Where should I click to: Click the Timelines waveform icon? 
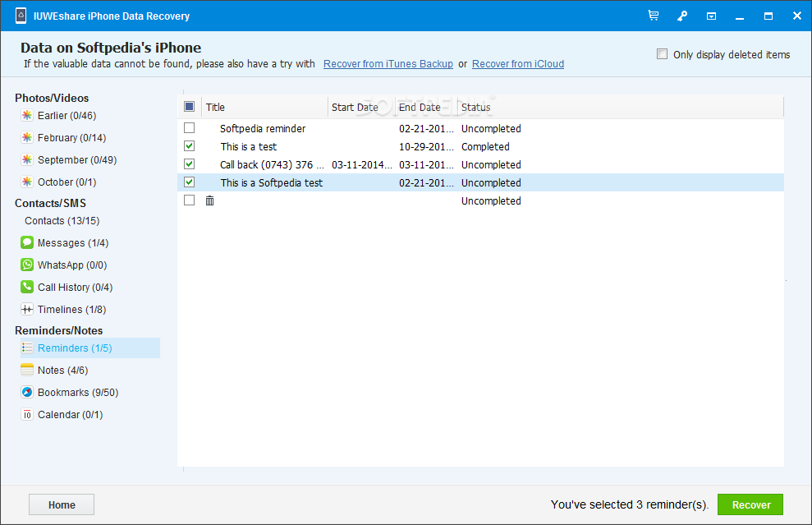tap(27, 310)
